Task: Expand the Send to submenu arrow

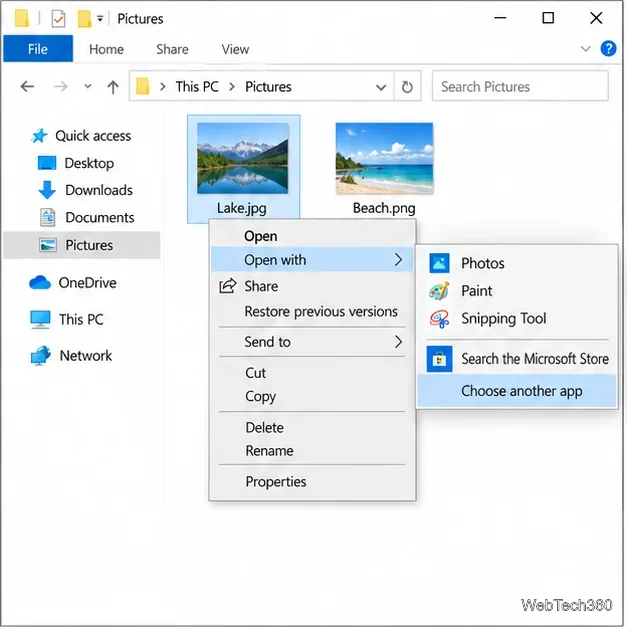Action: [x=398, y=341]
